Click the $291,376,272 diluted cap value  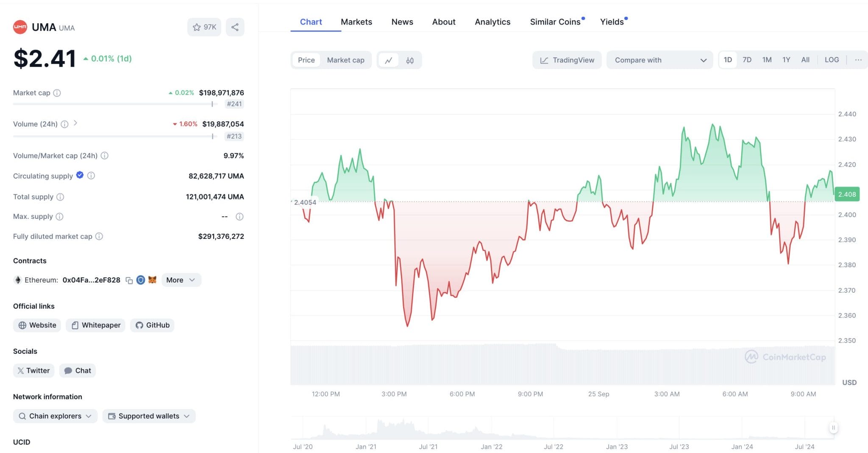(x=221, y=236)
